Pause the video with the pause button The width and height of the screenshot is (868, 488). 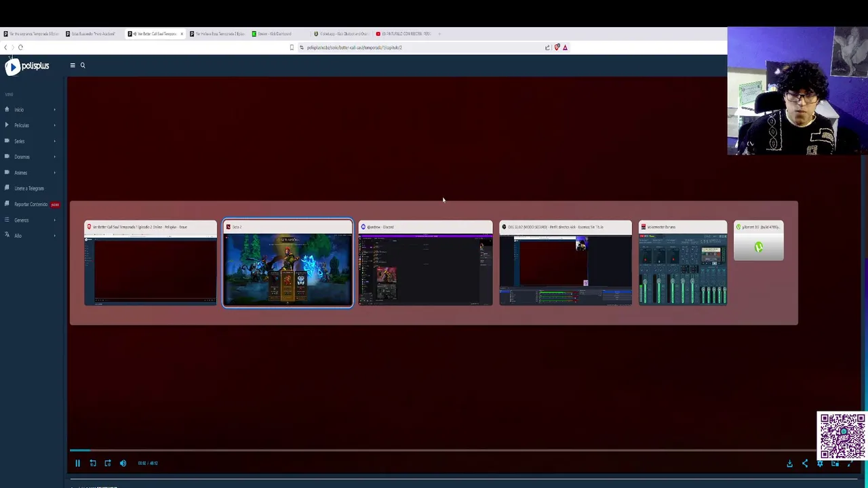[x=77, y=463]
